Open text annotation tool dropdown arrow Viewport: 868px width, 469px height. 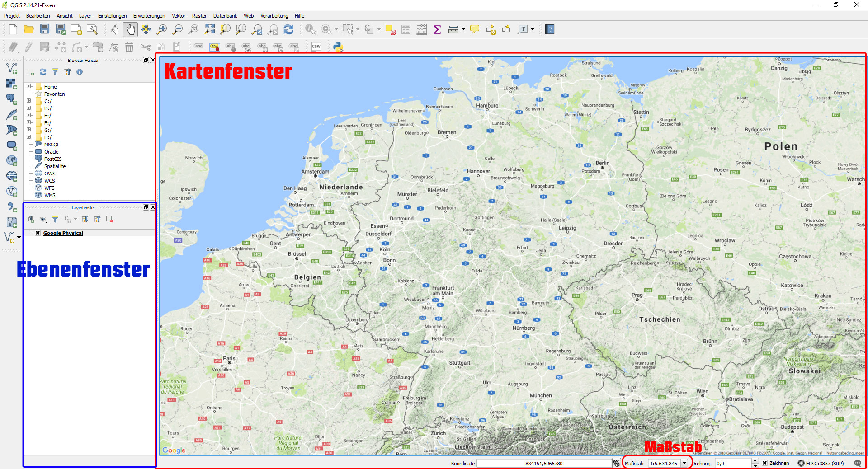[533, 29]
